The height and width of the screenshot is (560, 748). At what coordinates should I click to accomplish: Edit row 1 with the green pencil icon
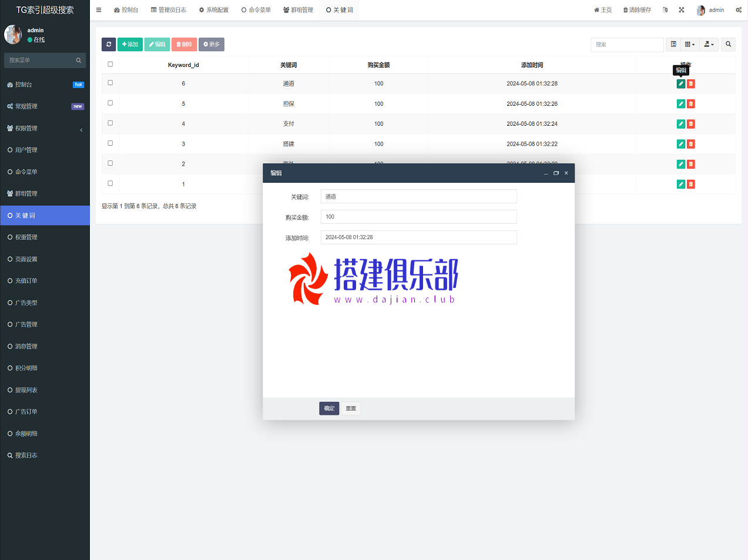click(x=681, y=184)
